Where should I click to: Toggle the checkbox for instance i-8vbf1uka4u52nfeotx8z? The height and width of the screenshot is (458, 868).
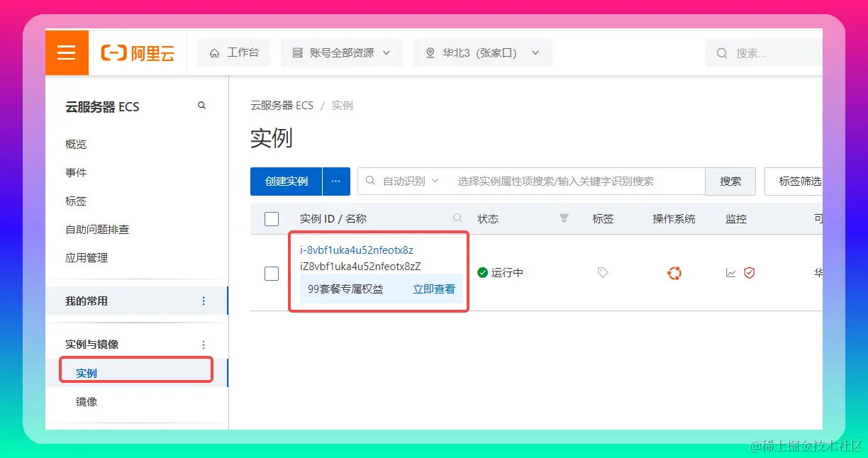272,273
